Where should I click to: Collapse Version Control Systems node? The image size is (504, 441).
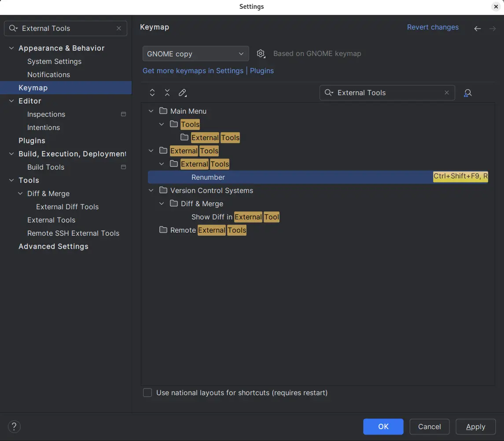tap(151, 190)
